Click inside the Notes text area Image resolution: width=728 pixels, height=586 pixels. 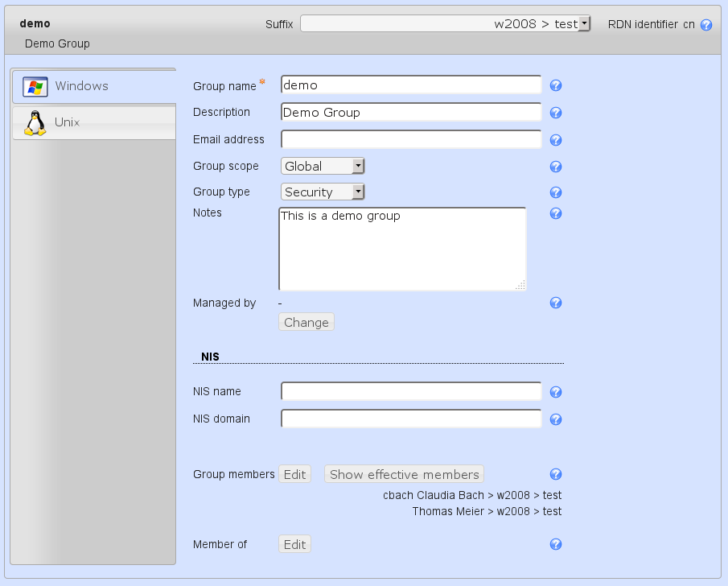point(402,250)
